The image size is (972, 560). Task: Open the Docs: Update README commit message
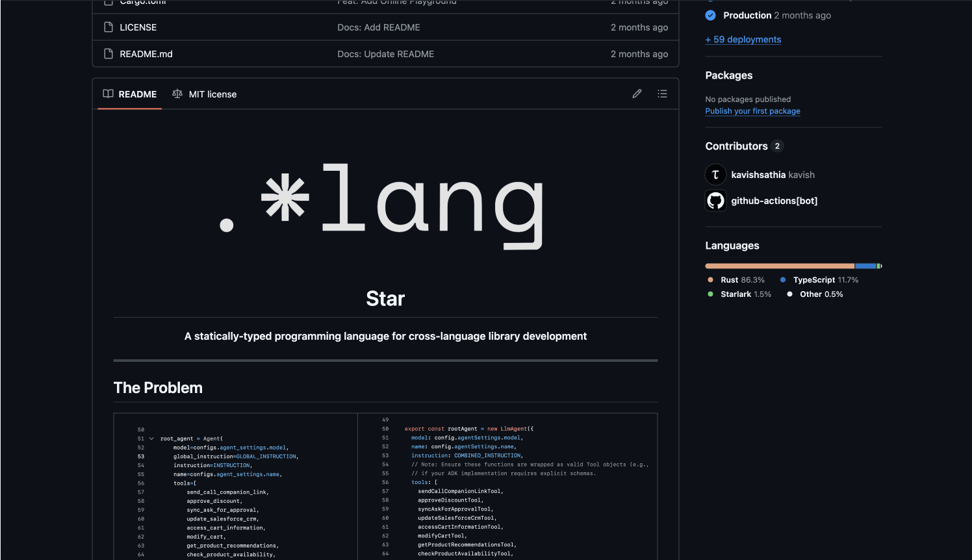(385, 54)
